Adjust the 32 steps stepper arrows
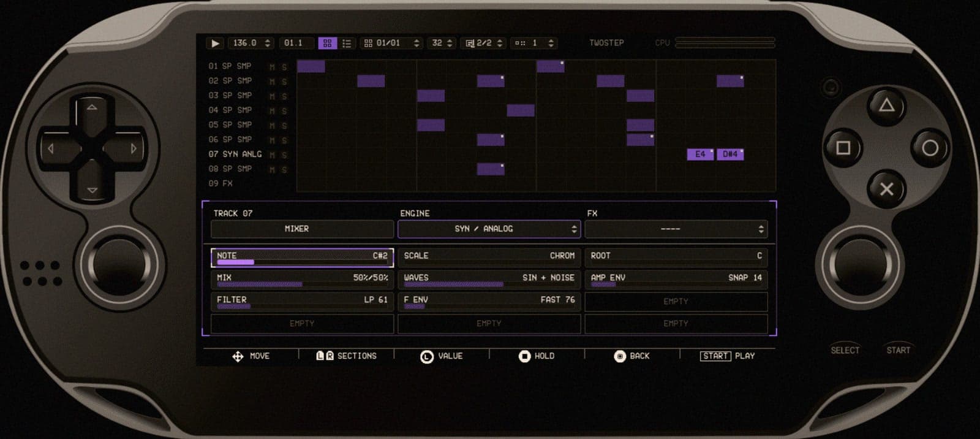 [x=450, y=43]
